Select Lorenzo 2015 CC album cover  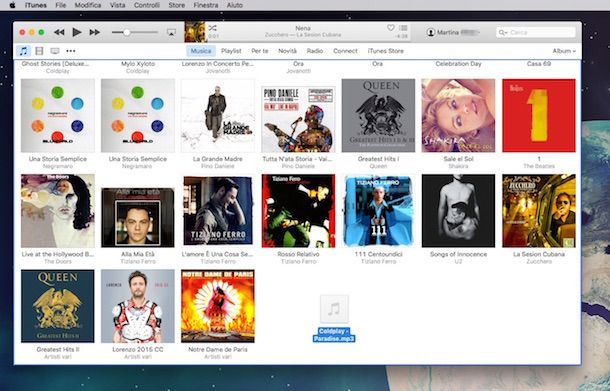click(138, 306)
